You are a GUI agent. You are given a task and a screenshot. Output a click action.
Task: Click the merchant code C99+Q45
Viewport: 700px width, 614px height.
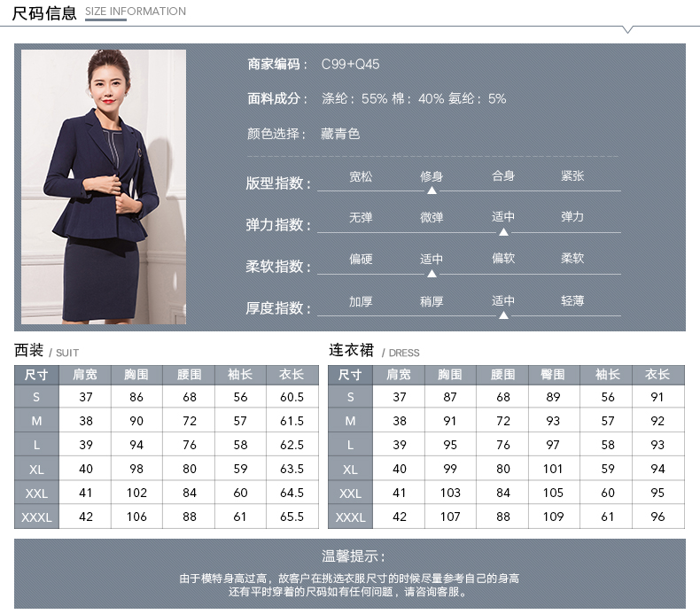click(350, 65)
